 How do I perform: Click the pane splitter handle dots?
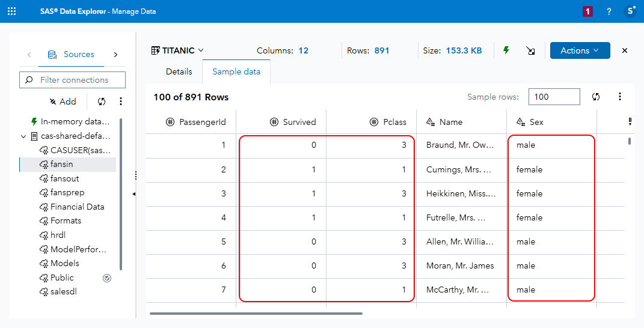(136, 175)
